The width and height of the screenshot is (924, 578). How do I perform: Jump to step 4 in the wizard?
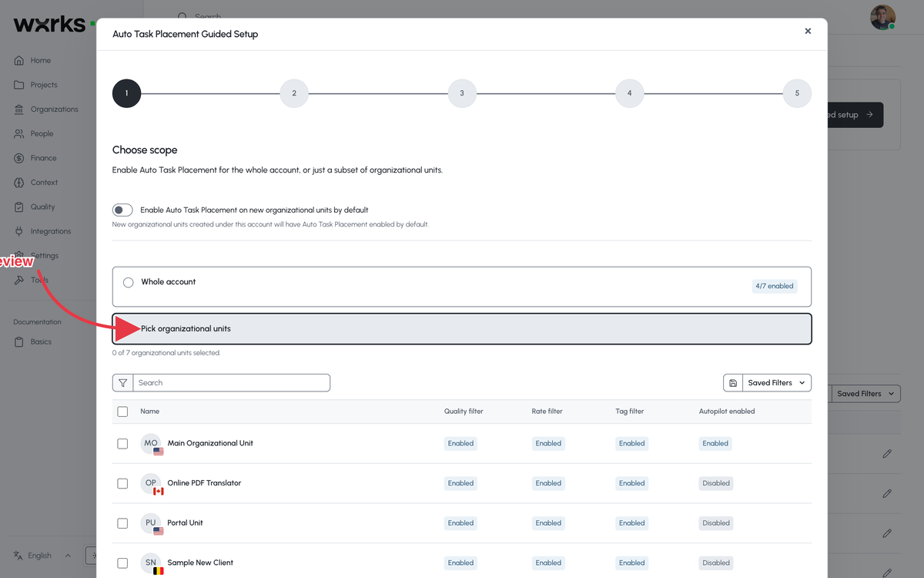click(x=629, y=93)
